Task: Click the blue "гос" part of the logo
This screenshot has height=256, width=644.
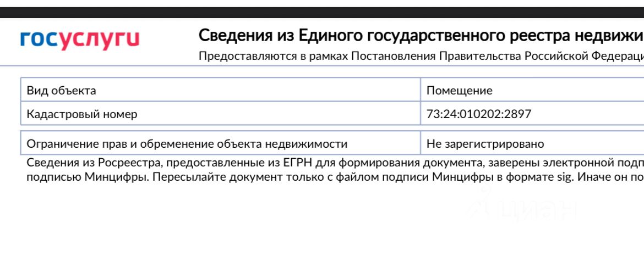Action: tap(39, 39)
